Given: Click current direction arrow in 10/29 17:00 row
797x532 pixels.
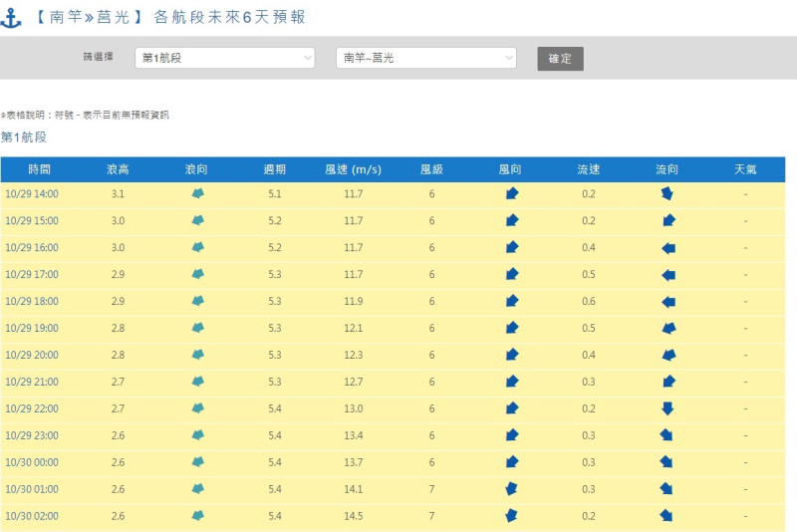Looking at the screenshot, I should click(x=668, y=275).
